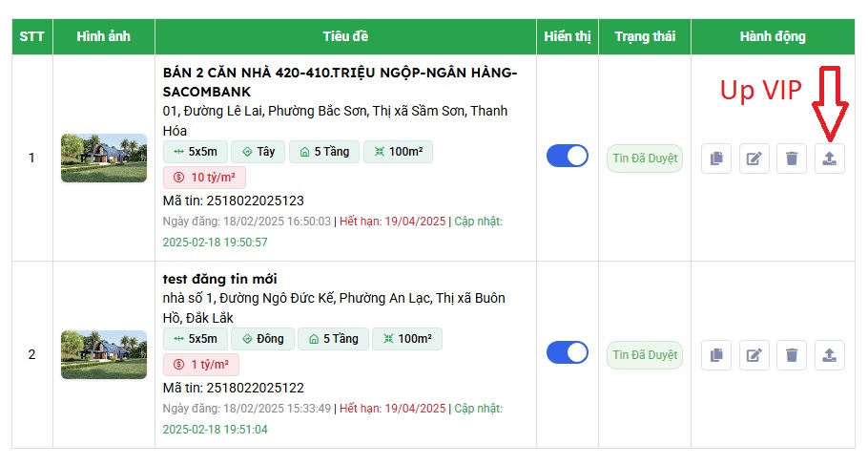Click the 'Tiêu đề' column header
This screenshot has height=465, width=868.
(x=345, y=36)
